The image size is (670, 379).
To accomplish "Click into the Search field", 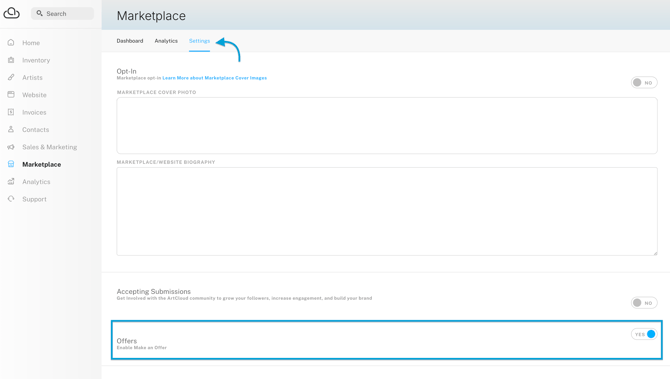I will [62, 13].
